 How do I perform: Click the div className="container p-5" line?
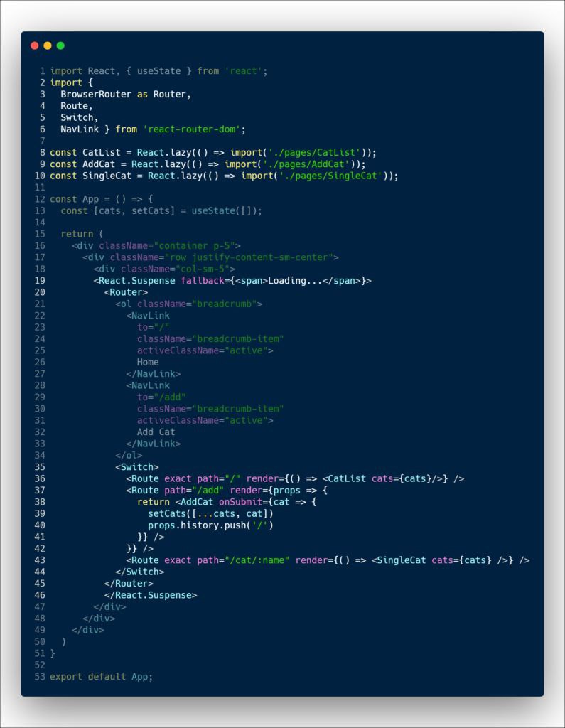(156, 245)
